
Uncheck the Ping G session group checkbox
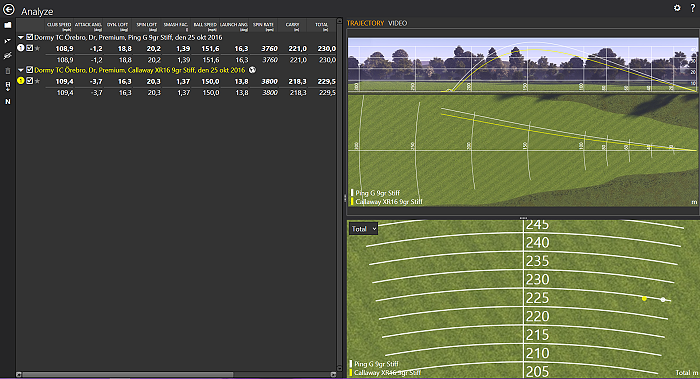click(29, 37)
